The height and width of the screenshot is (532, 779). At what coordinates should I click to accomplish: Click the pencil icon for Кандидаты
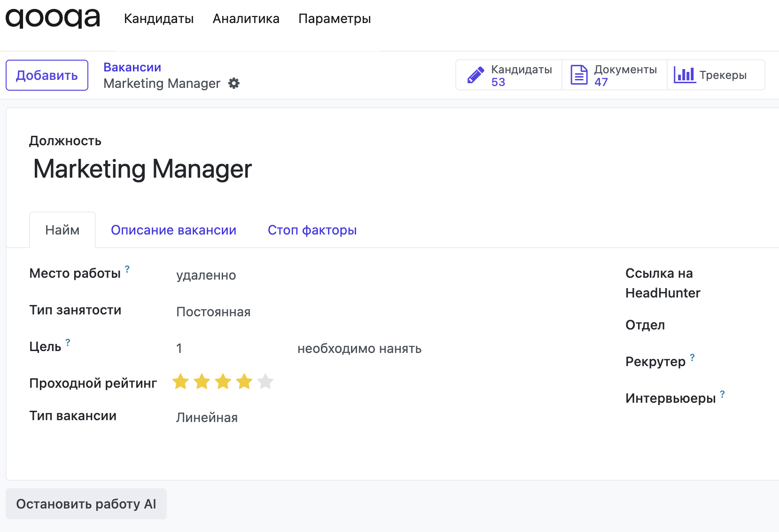pyautogui.click(x=475, y=75)
